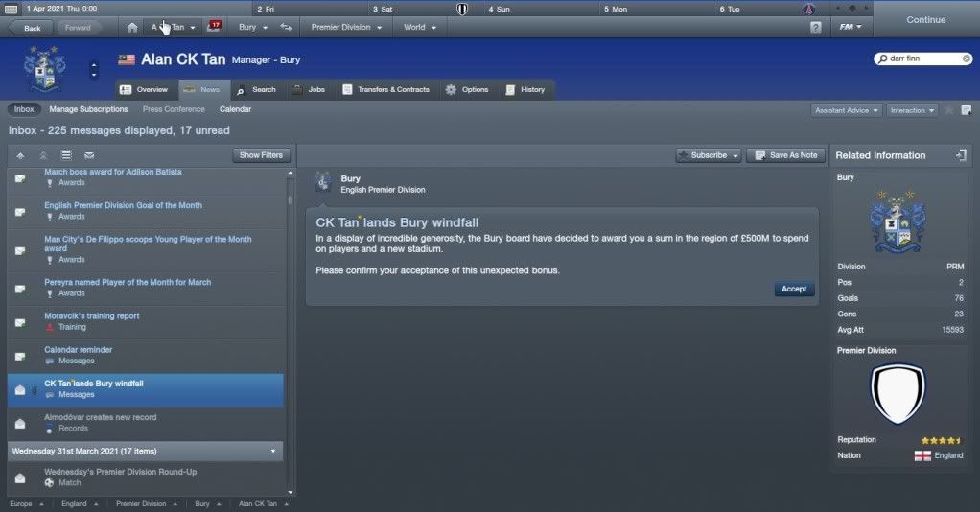The height and width of the screenshot is (512, 980).
Task: Click the calendar icon beside the date
Action: pos(12,9)
